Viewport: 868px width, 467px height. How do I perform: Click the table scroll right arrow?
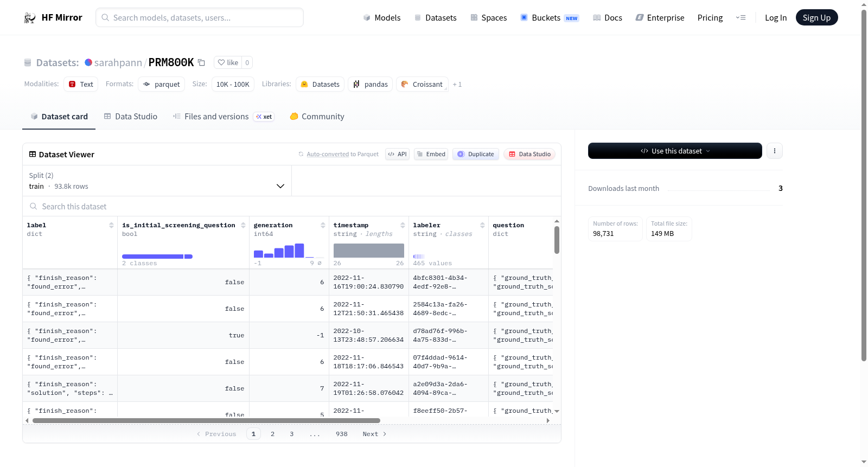click(x=548, y=420)
